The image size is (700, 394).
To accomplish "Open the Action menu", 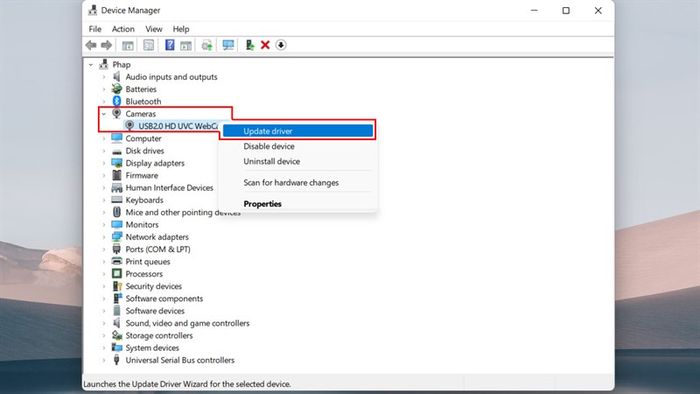I will tap(123, 29).
